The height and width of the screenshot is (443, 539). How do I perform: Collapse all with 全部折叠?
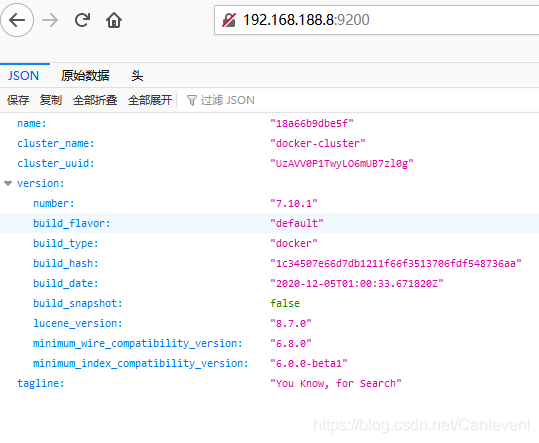pyautogui.click(x=95, y=100)
